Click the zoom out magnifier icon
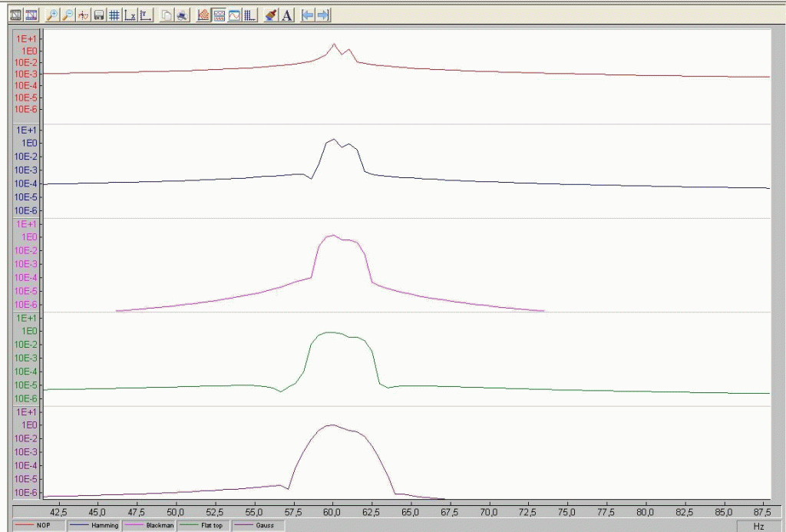 pos(68,15)
